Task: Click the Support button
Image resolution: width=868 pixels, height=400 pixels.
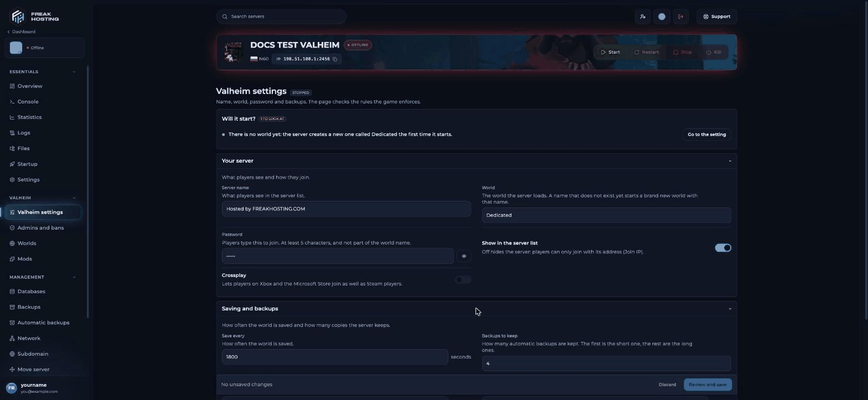Action: (717, 17)
